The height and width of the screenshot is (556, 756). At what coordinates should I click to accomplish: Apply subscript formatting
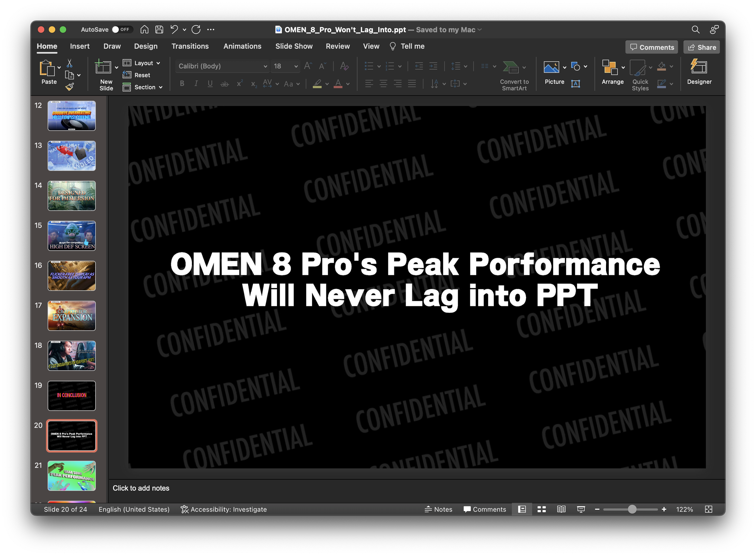coord(254,84)
